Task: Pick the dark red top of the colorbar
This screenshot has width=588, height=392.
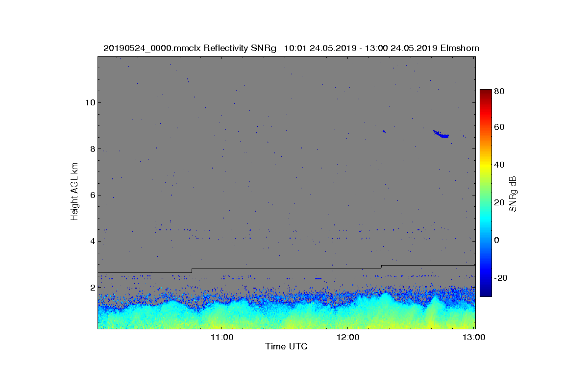Action: point(486,92)
